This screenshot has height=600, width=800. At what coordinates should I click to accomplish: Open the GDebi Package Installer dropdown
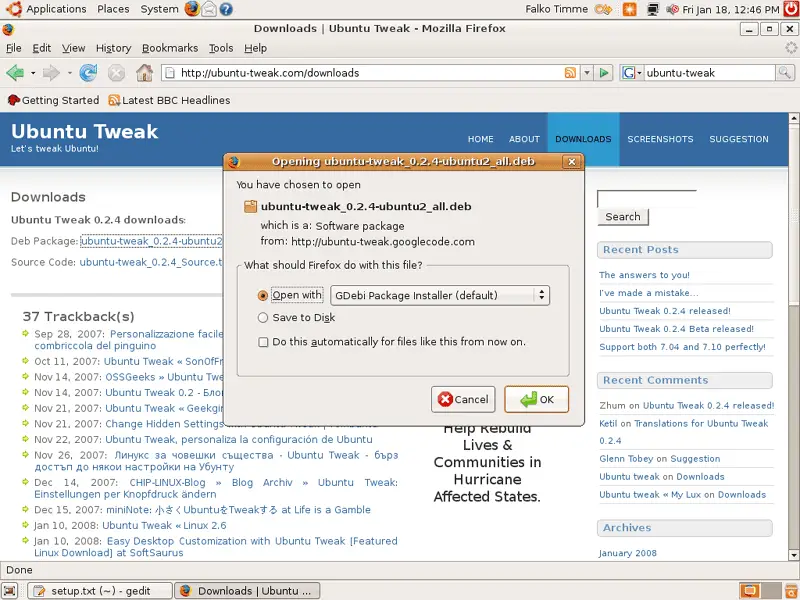[440, 295]
